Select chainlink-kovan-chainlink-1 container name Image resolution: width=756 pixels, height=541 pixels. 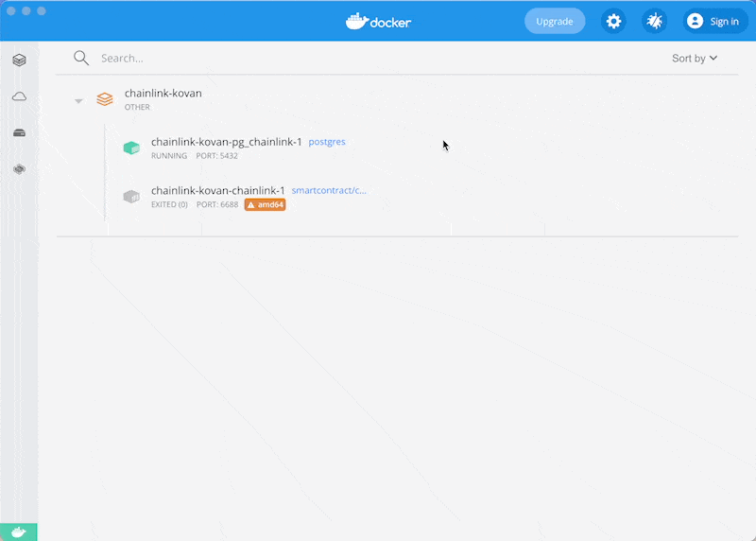[x=218, y=191]
